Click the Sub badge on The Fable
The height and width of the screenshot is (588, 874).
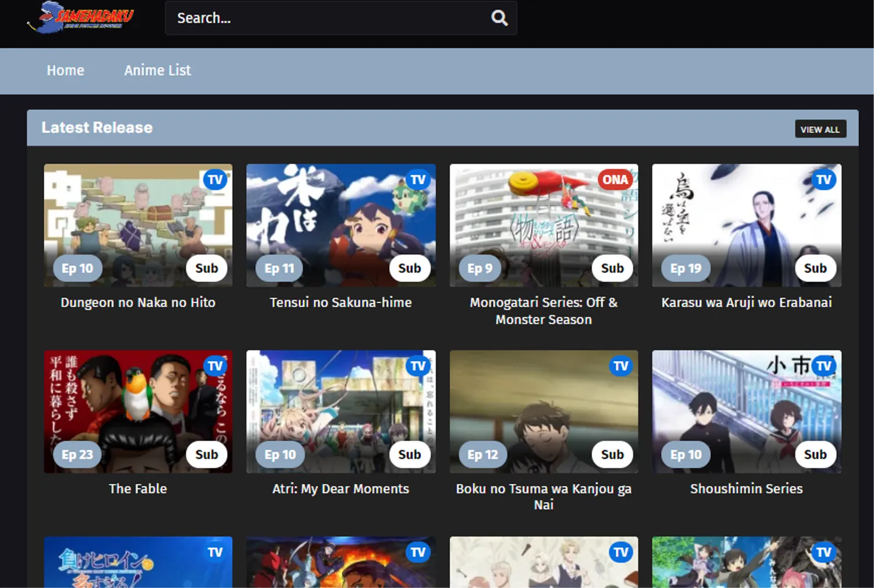tap(207, 455)
